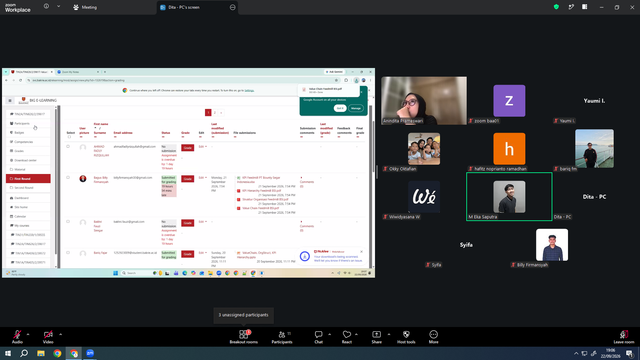This screenshot has width=640, height=360.
Task: Click Bagus Billy's profile picture in shared screen
Action: [x=83, y=179]
